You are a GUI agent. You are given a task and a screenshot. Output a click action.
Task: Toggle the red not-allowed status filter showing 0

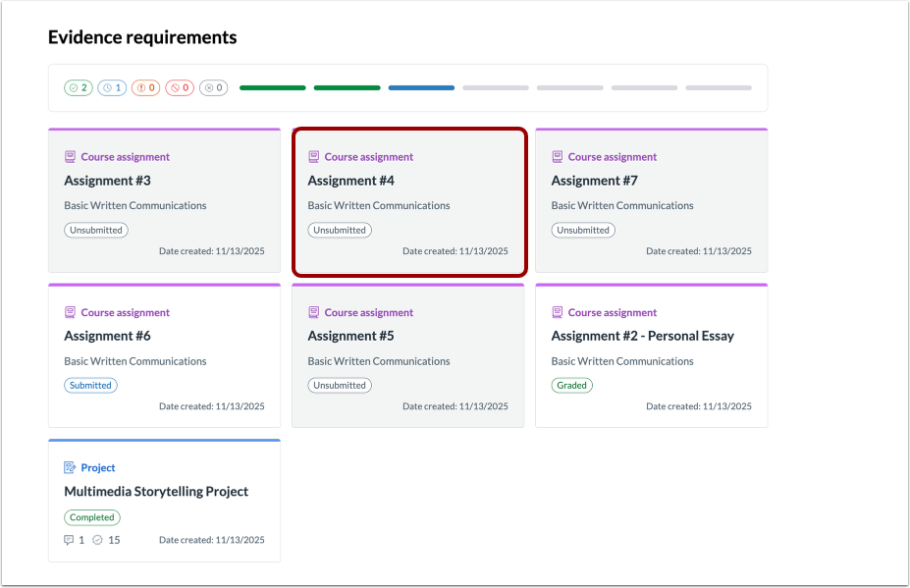tap(179, 87)
